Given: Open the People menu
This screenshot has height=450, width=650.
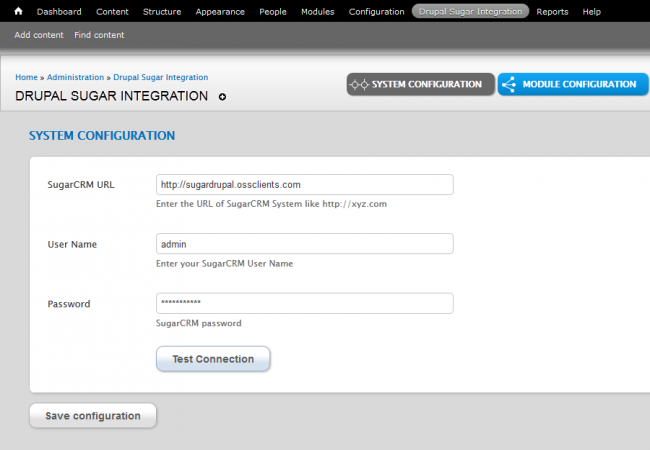Looking at the screenshot, I should click(x=273, y=12).
